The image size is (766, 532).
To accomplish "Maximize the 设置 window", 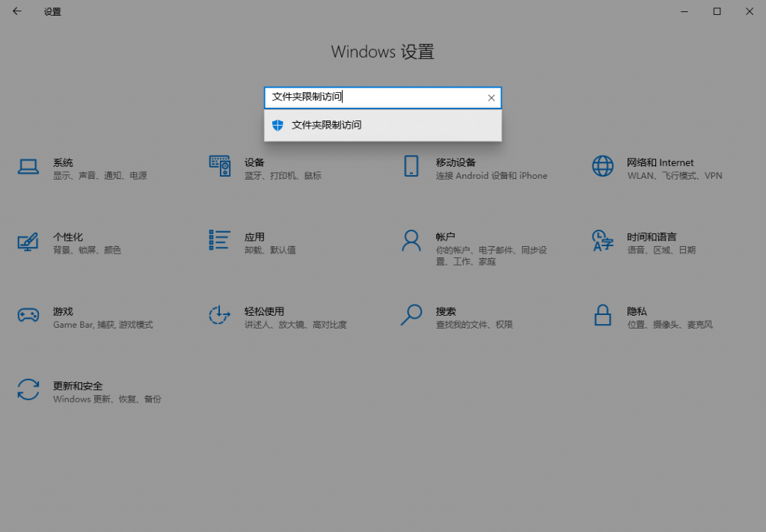I will (717, 11).
